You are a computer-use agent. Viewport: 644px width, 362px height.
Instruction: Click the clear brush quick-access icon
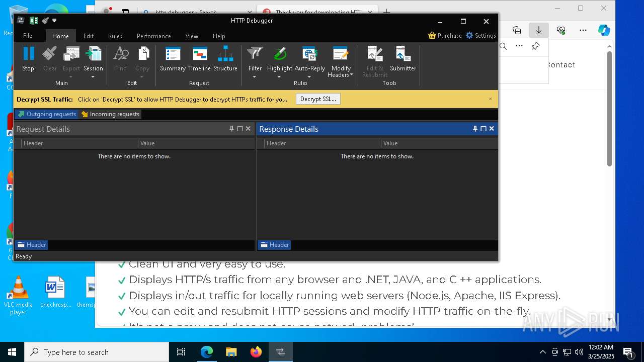[45, 21]
